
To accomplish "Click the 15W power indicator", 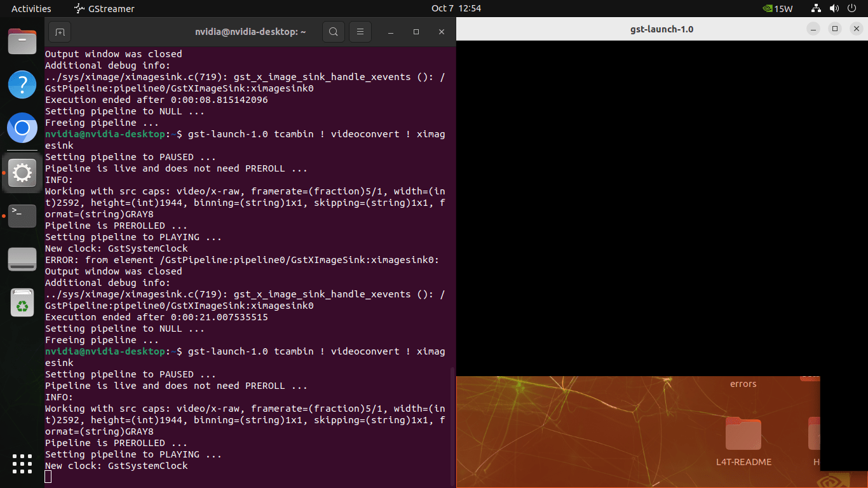I will click(776, 8).
